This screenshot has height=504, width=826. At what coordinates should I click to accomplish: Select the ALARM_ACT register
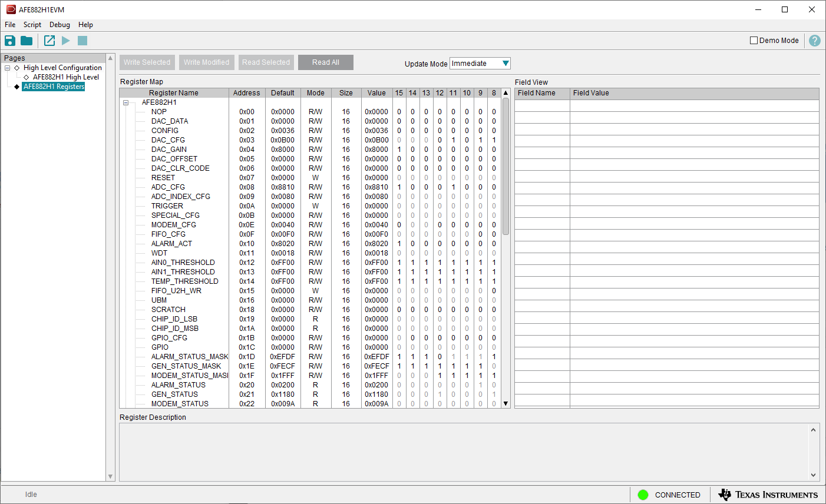coord(171,244)
